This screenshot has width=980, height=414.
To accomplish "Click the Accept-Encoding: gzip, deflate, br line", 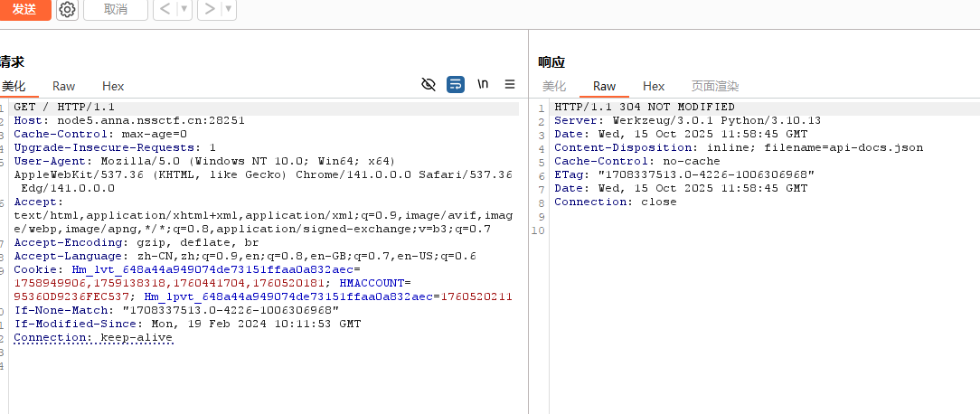I will click(137, 242).
